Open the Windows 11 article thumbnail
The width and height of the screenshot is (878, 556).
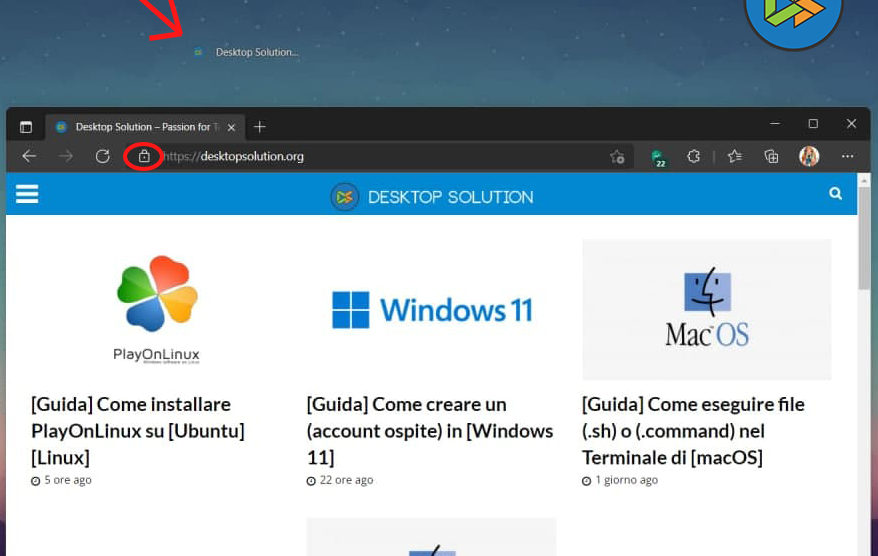point(432,310)
